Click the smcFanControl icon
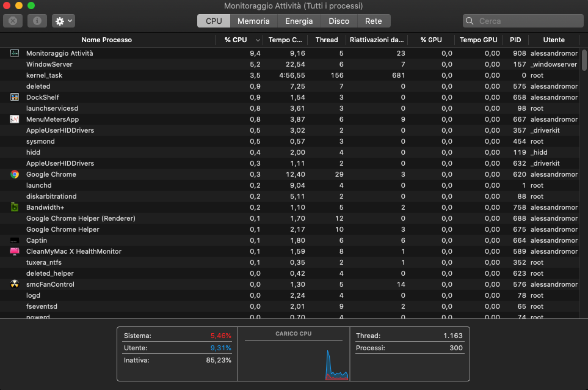This screenshot has width=588, height=390. click(15, 284)
